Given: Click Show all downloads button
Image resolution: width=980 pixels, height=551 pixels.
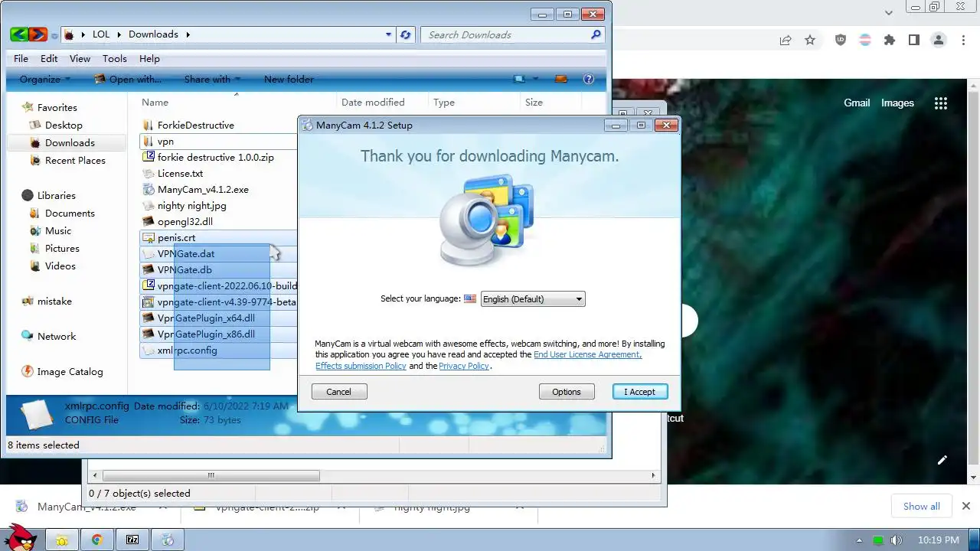Looking at the screenshot, I should tap(922, 506).
